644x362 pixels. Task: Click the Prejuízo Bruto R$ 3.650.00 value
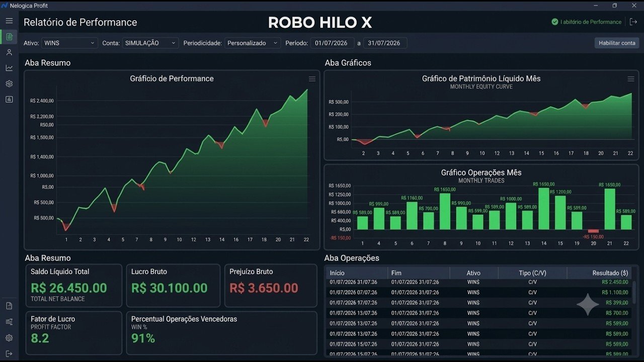[264, 288]
